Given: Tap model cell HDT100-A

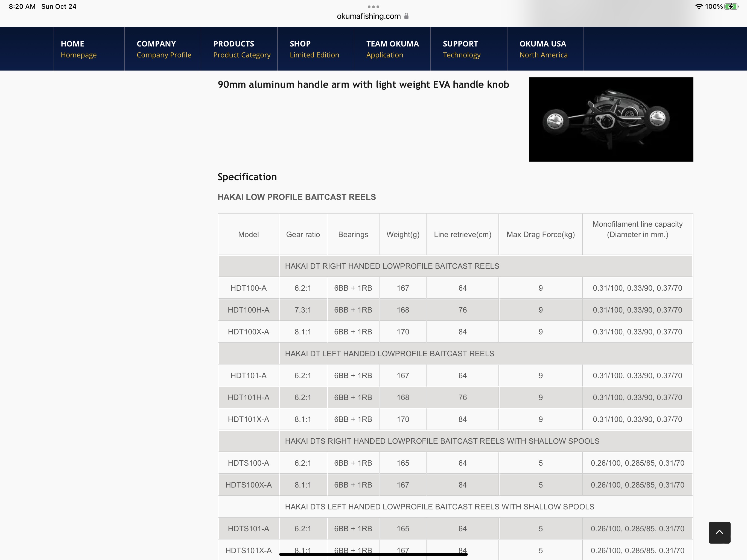Looking at the screenshot, I should pyautogui.click(x=248, y=288).
